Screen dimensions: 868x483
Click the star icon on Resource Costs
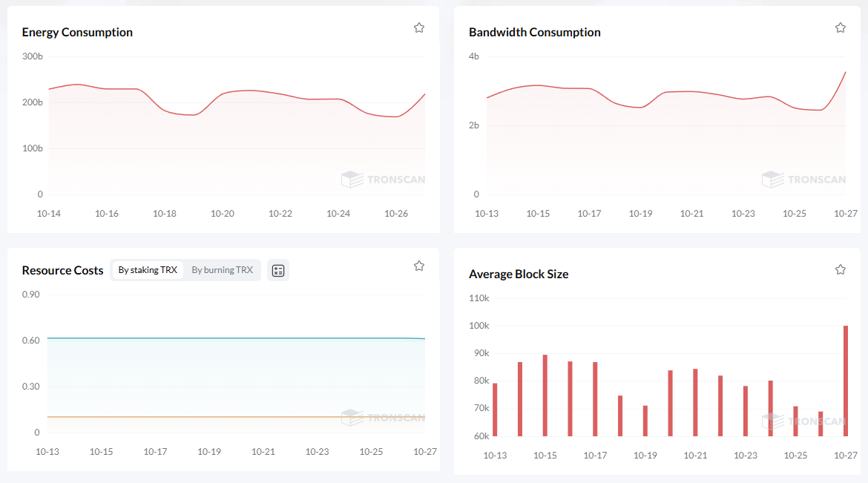(419, 266)
